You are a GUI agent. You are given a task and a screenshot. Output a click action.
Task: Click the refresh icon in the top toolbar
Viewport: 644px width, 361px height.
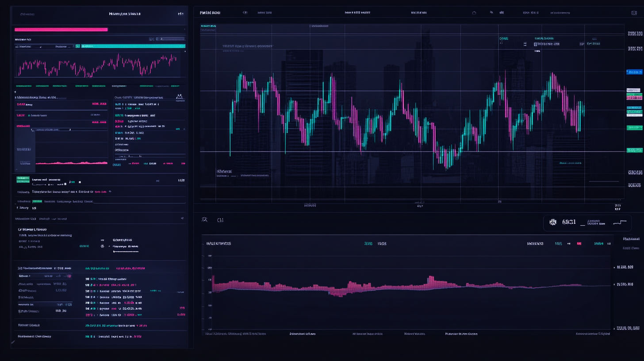(x=474, y=12)
